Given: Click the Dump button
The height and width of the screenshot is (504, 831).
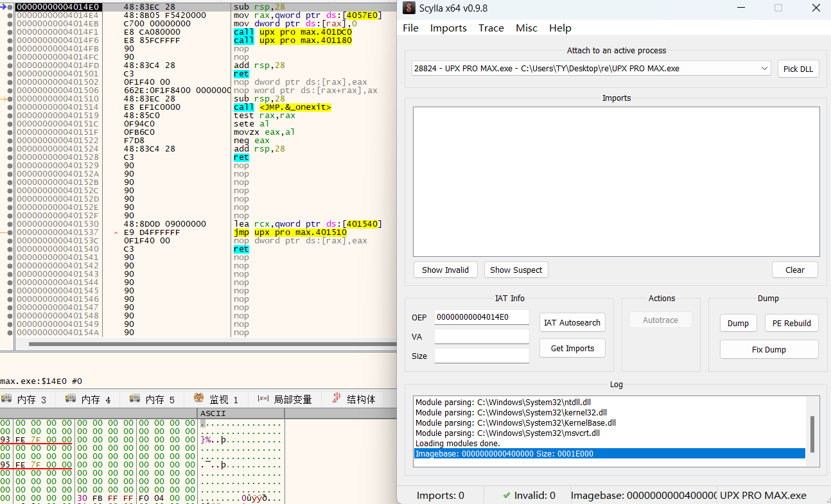Looking at the screenshot, I should click(x=738, y=323).
